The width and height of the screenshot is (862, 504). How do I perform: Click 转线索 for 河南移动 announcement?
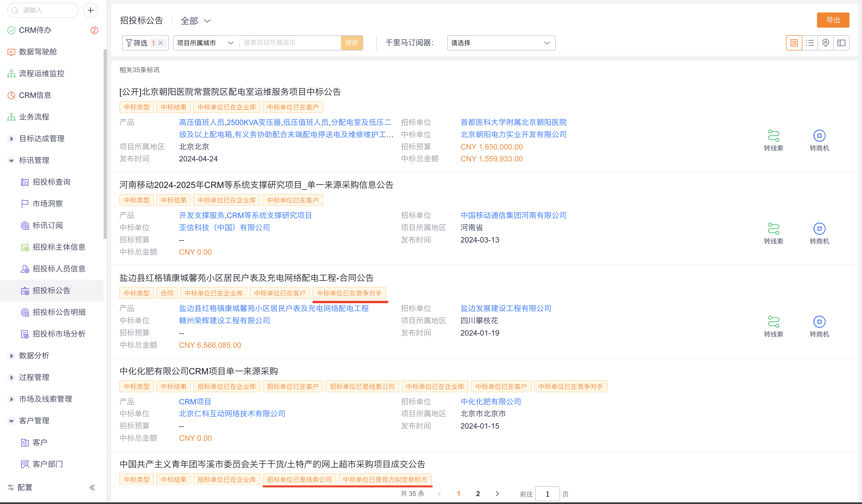[x=773, y=233]
